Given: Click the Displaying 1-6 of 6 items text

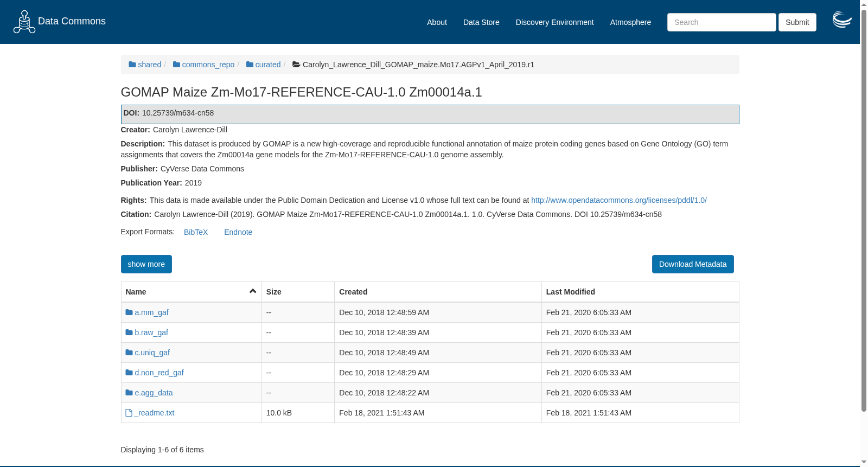Looking at the screenshot, I should coord(162,450).
